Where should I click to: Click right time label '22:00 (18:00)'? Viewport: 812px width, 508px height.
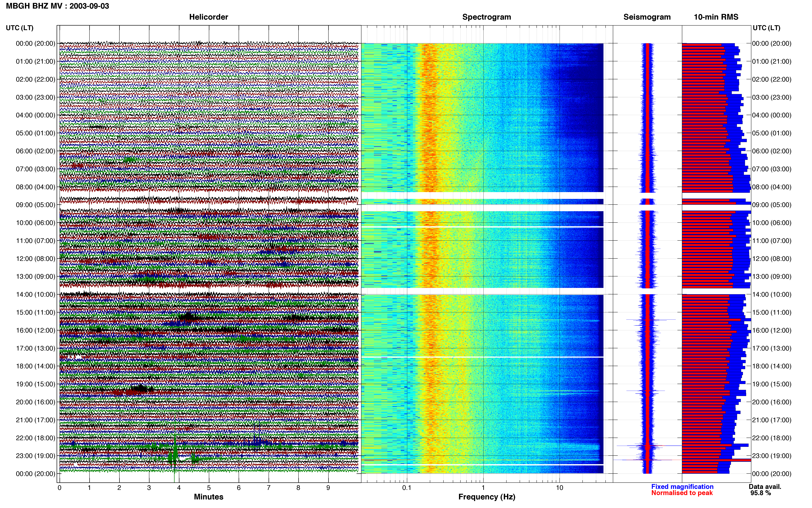[x=772, y=438]
